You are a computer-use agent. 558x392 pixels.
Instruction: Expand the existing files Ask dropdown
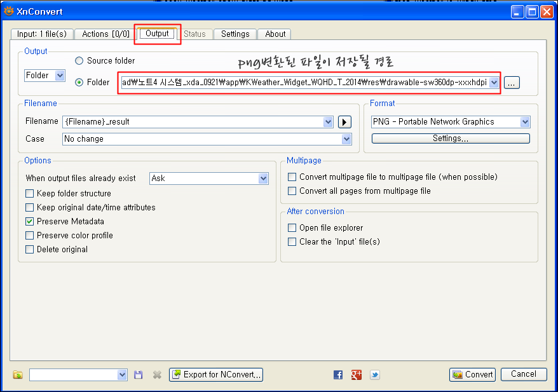(263, 179)
